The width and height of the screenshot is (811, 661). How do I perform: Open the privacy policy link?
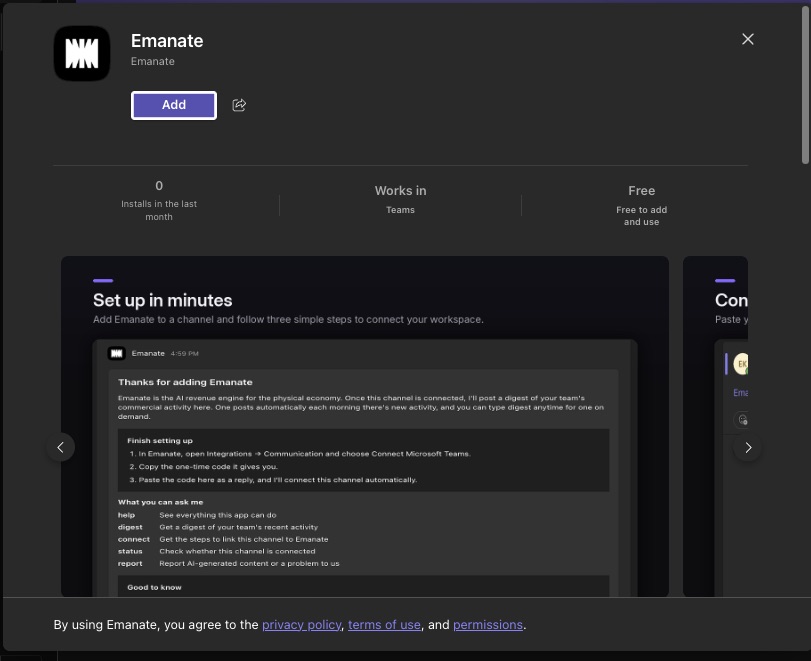click(302, 625)
